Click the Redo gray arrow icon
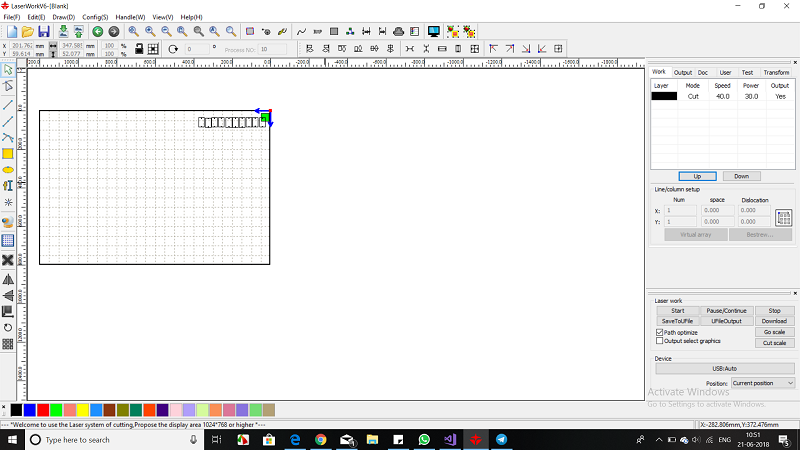 click(x=114, y=32)
